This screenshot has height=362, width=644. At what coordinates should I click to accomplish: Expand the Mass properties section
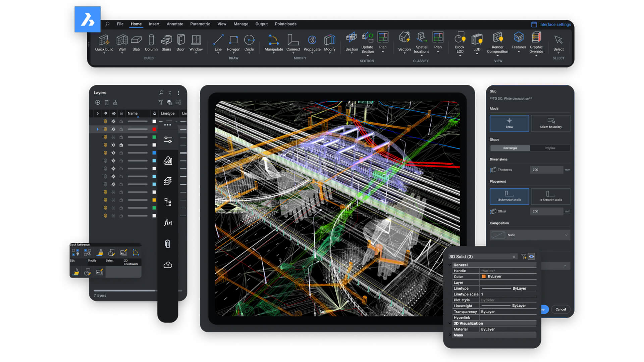[x=450, y=335]
